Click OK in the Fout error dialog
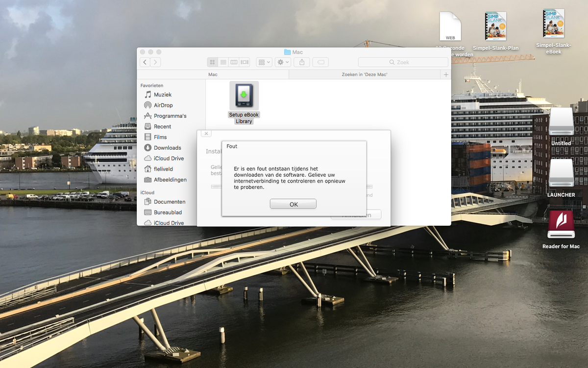 [293, 204]
